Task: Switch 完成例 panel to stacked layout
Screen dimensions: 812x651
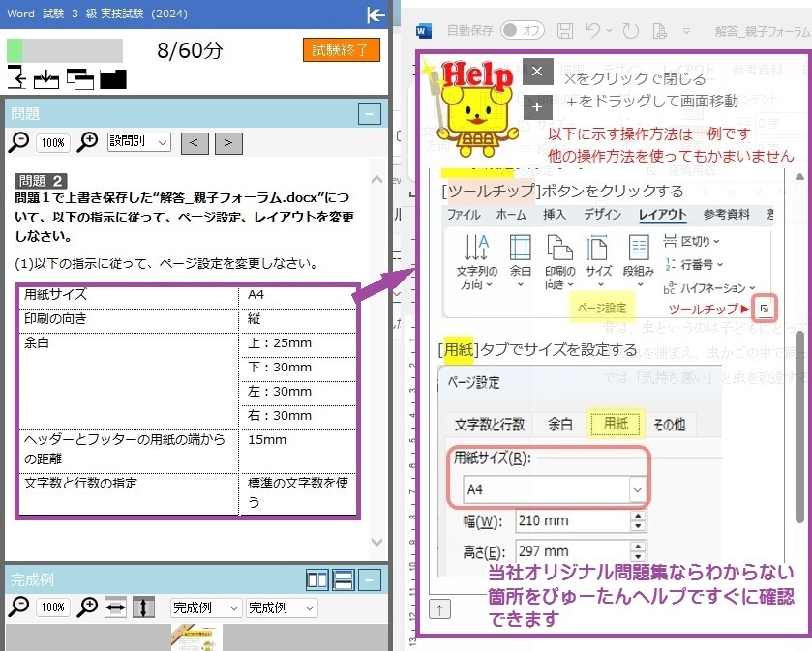Action: pyautogui.click(x=344, y=580)
